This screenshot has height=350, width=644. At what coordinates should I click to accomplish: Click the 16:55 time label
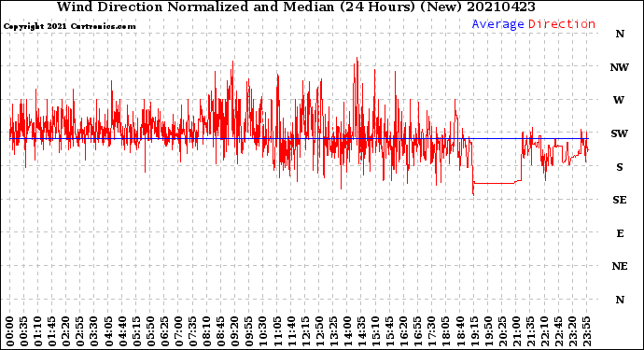coord(418,331)
